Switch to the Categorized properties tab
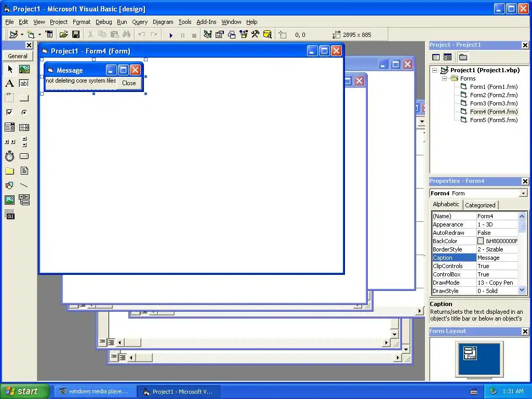The image size is (532, 399). [480, 205]
